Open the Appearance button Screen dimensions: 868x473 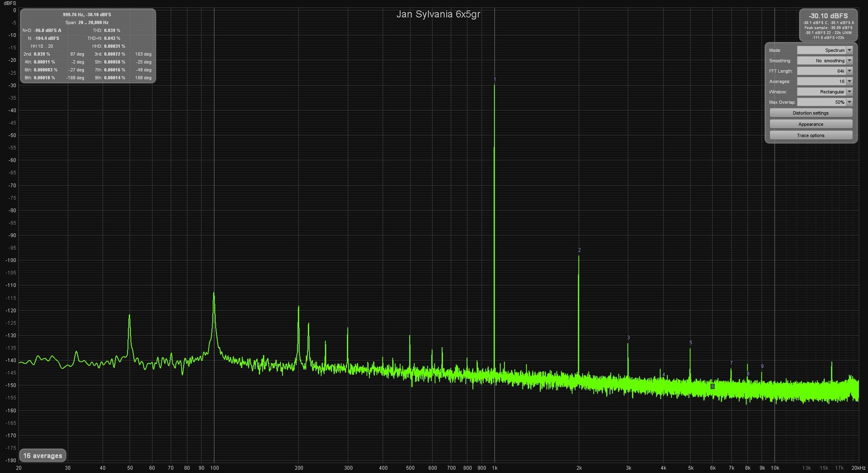tap(811, 124)
